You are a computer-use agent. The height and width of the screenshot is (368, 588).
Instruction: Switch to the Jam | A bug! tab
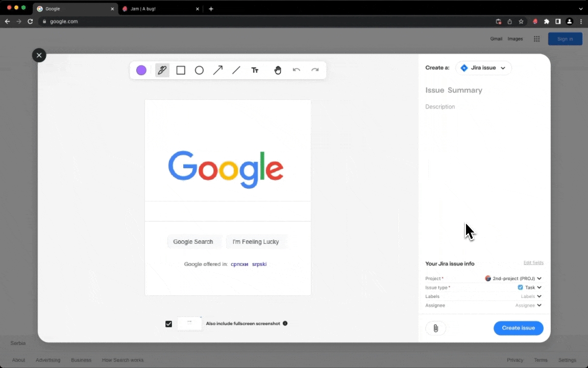click(x=159, y=9)
